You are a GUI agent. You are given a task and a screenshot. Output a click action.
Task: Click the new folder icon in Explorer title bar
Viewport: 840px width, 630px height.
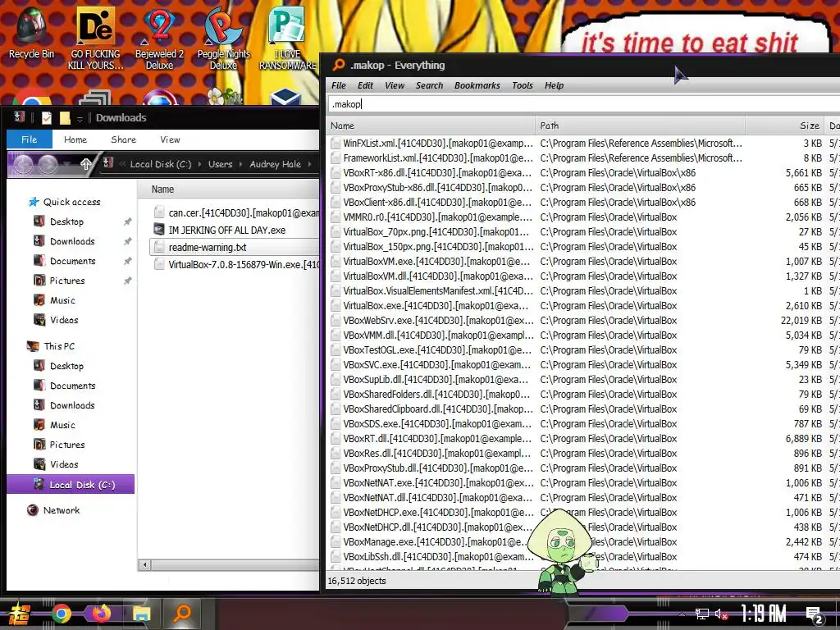click(65, 118)
